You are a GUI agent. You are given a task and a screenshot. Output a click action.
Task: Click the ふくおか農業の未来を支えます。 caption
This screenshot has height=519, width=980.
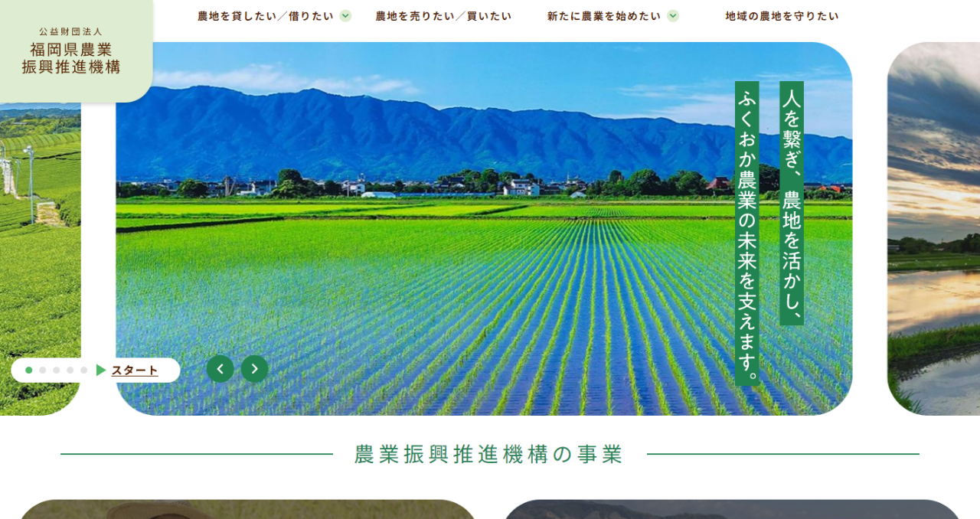pos(747,233)
